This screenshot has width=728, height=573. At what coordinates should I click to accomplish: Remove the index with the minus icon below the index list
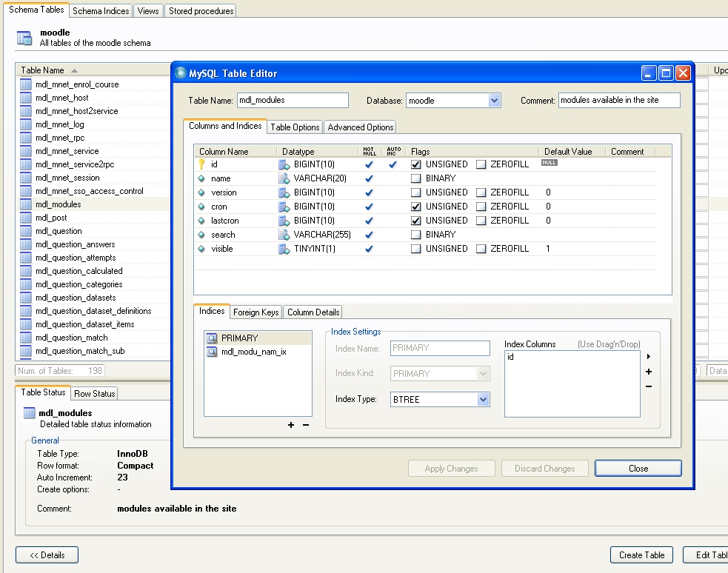coord(306,424)
